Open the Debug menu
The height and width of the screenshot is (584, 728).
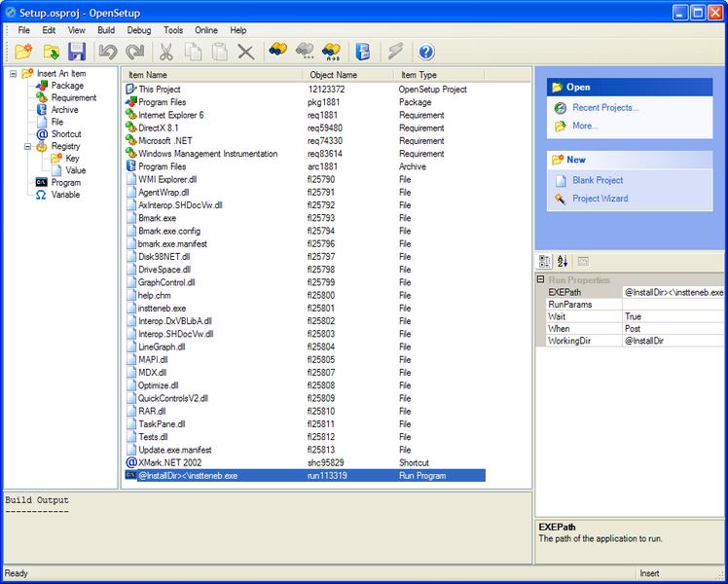(139, 30)
